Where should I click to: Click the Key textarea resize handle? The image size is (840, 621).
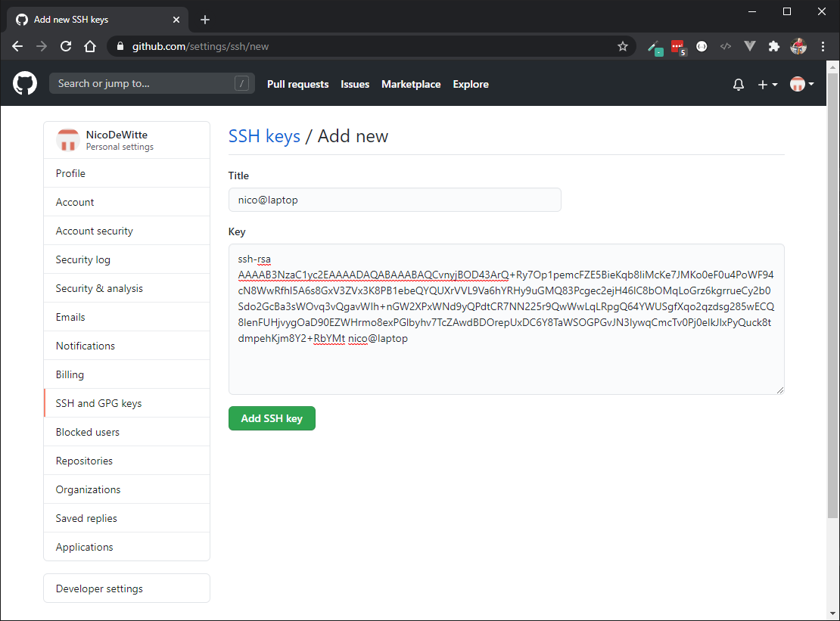pos(779,390)
